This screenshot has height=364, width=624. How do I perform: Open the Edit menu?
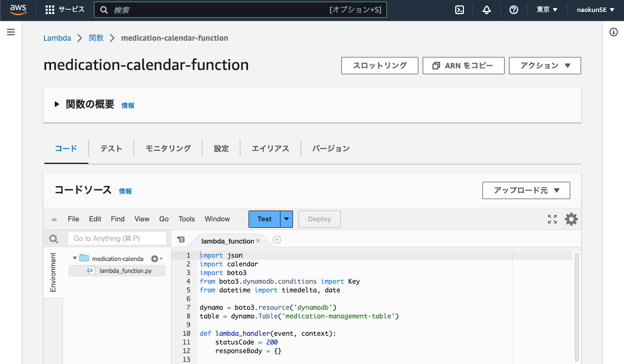coord(95,219)
